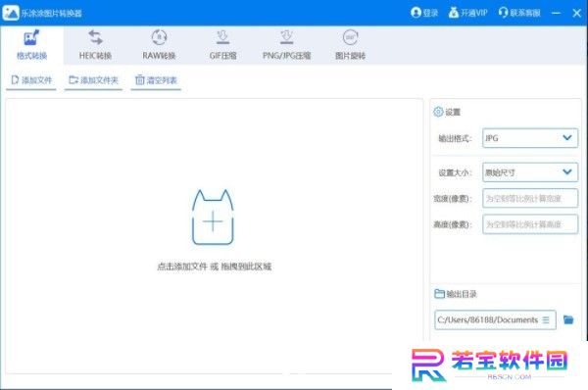Browse output folder with blue folder icon

568,319
